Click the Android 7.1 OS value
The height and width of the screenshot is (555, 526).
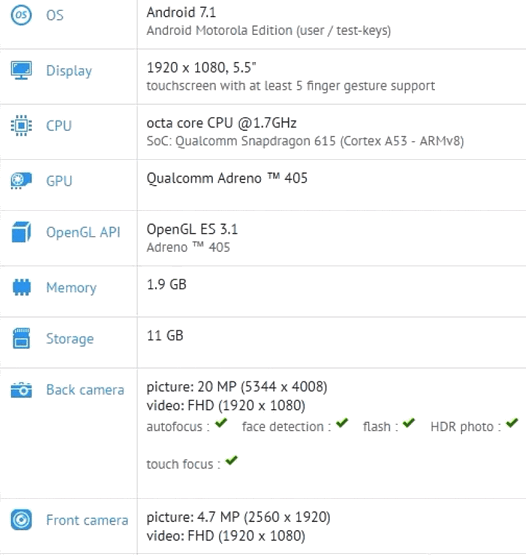181,12
